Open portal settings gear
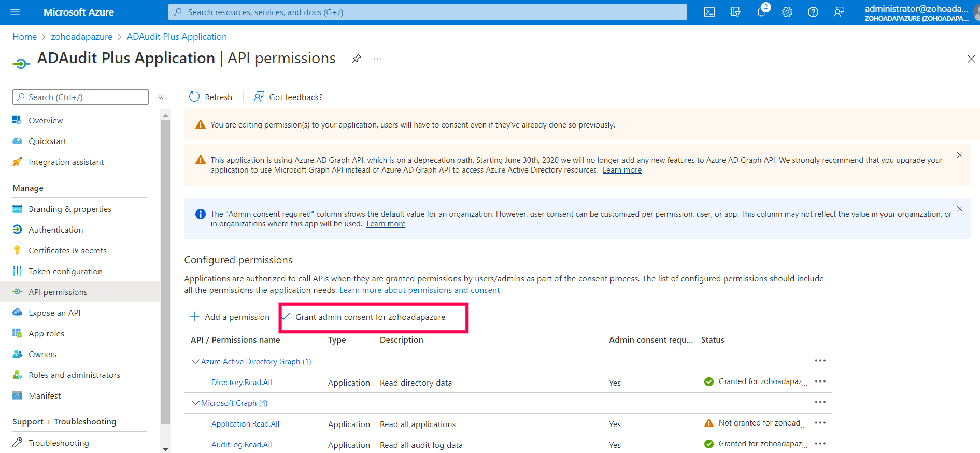This screenshot has height=453, width=980. [787, 12]
